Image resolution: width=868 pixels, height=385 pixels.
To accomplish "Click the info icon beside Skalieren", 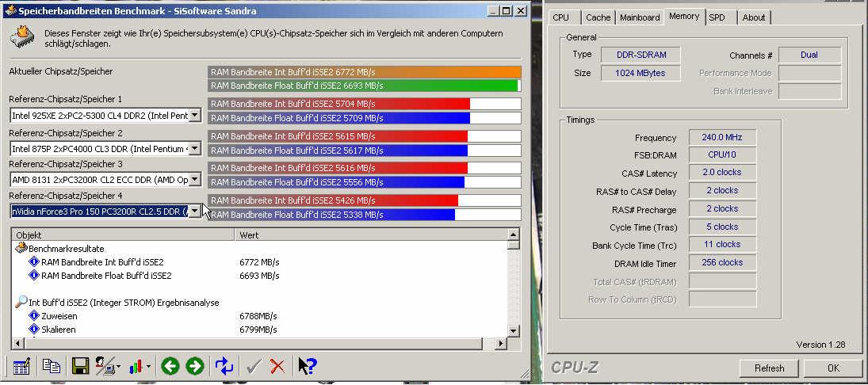I will click(34, 329).
